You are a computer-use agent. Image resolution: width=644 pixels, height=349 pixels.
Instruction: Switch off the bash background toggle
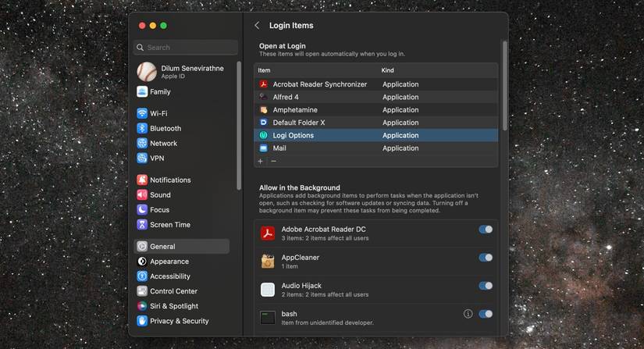pos(486,314)
